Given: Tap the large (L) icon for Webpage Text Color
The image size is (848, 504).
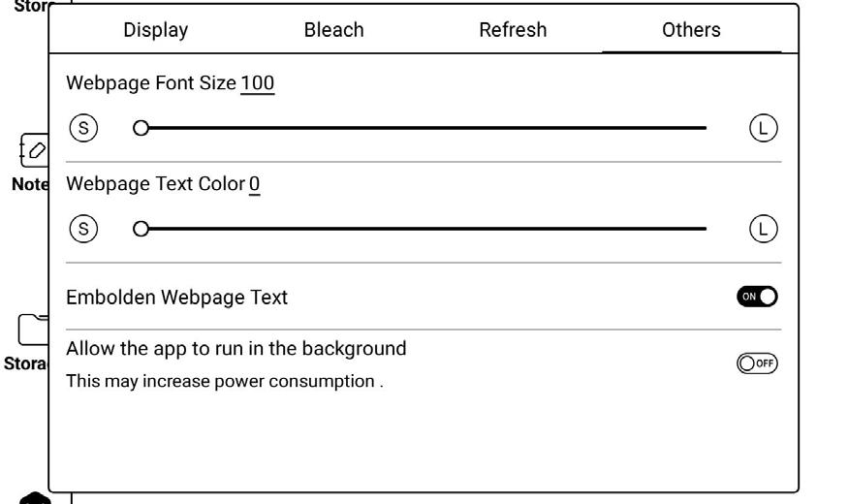Looking at the screenshot, I should [x=764, y=229].
